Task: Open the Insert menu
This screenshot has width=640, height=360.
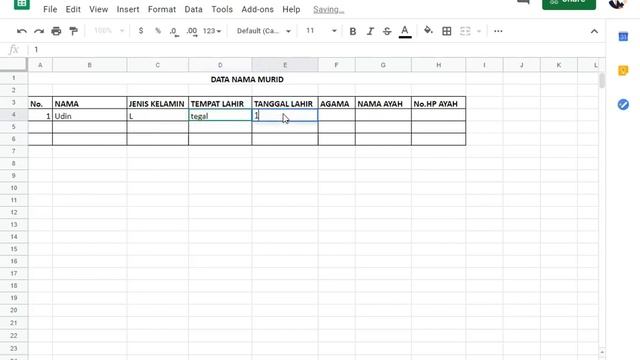Action: [x=128, y=9]
